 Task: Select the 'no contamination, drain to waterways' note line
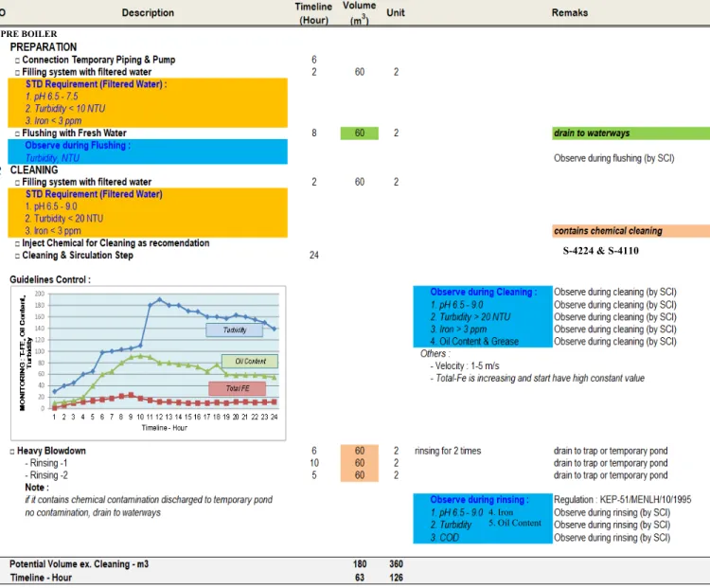pos(93,513)
